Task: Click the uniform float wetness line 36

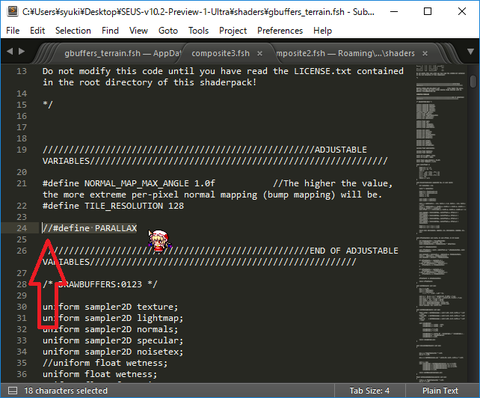Action: pyautogui.click(x=100, y=374)
